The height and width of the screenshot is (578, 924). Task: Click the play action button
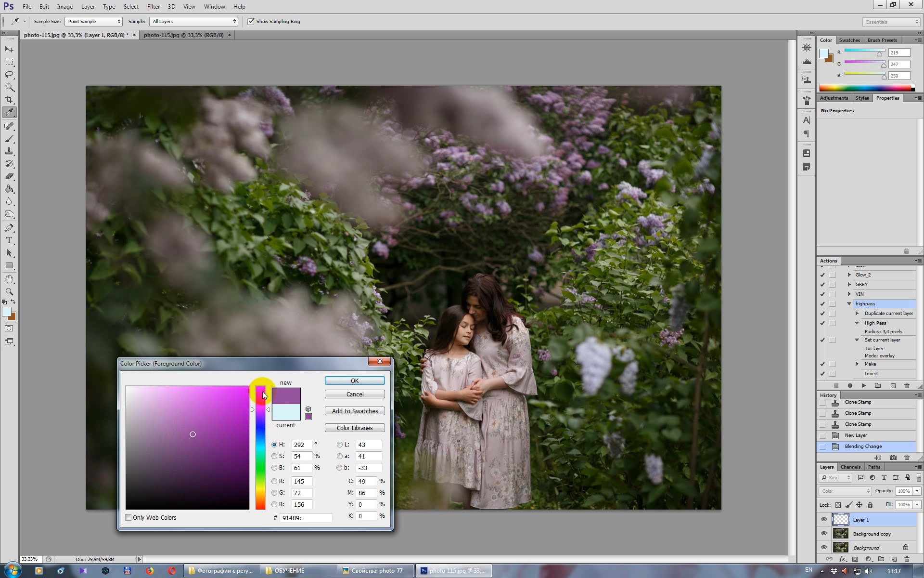click(864, 386)
